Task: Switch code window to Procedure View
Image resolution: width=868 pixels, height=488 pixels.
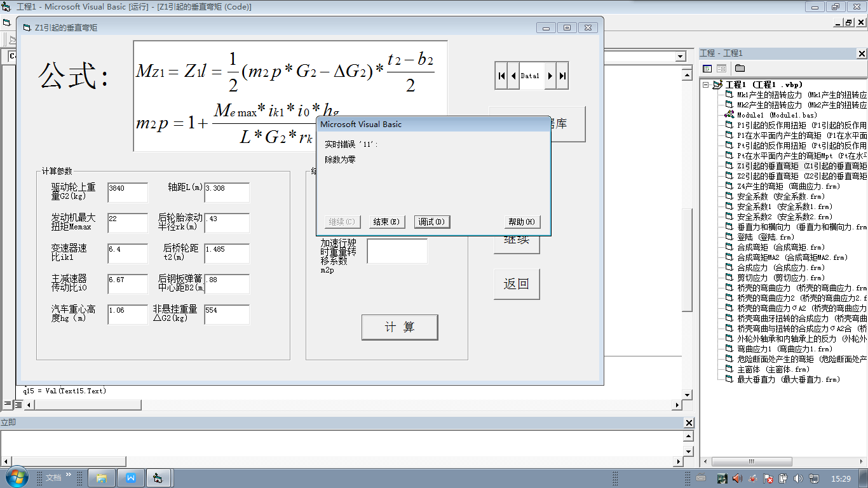Action: coord(8,404)
